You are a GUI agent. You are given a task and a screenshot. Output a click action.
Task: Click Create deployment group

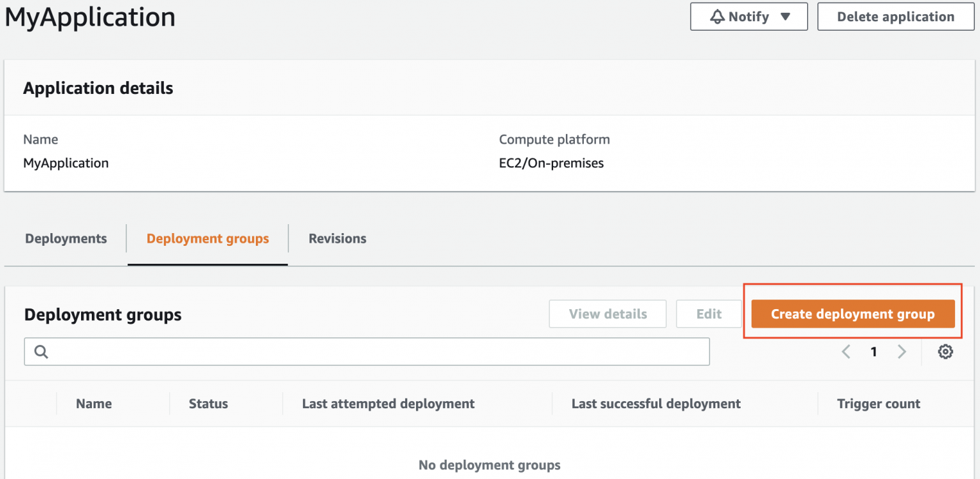853,314
